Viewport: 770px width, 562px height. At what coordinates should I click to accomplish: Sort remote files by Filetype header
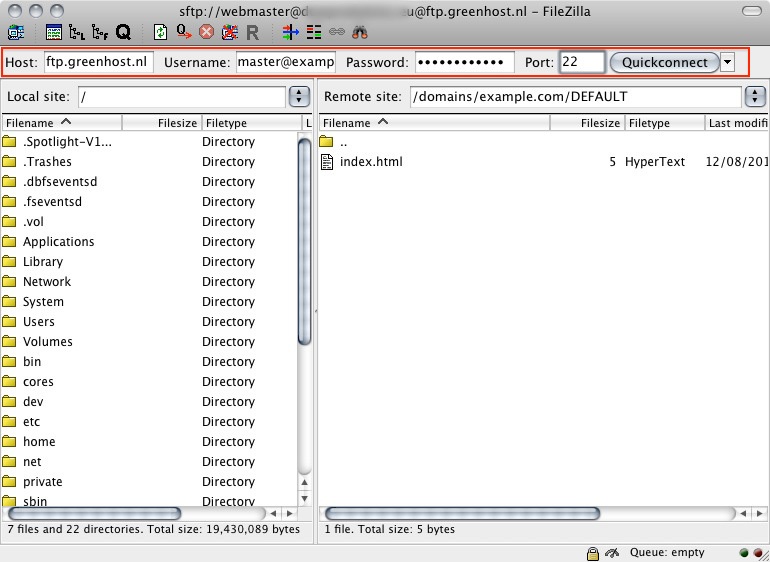click(665, 123)
